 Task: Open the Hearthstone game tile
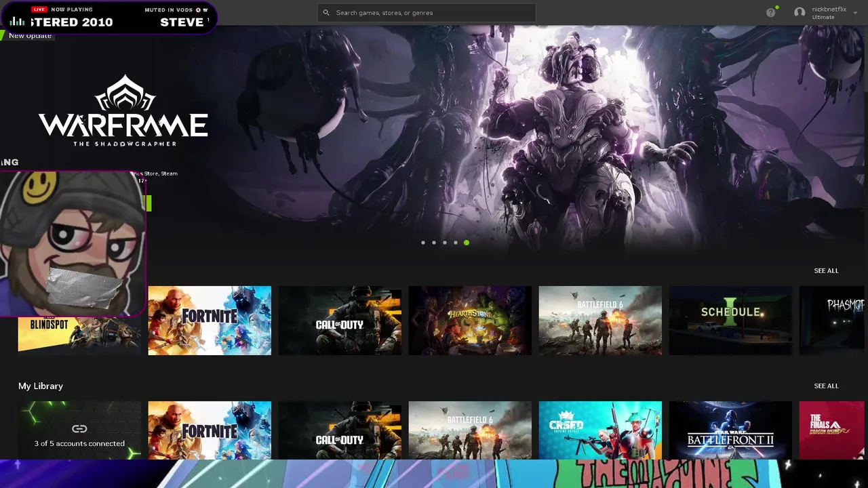coord(470,321)
